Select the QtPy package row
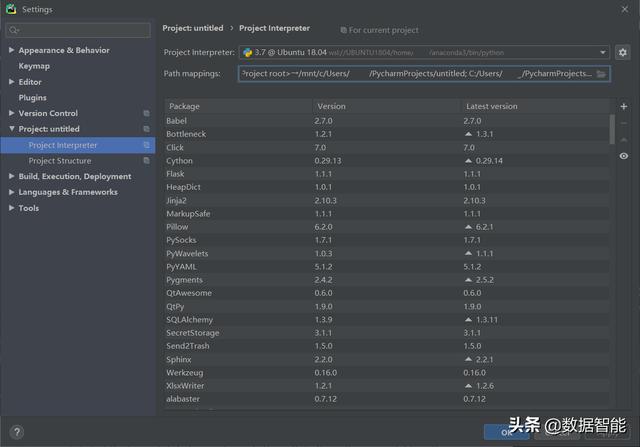Screen dimensions: 640x447 click(x=387, y=306)
